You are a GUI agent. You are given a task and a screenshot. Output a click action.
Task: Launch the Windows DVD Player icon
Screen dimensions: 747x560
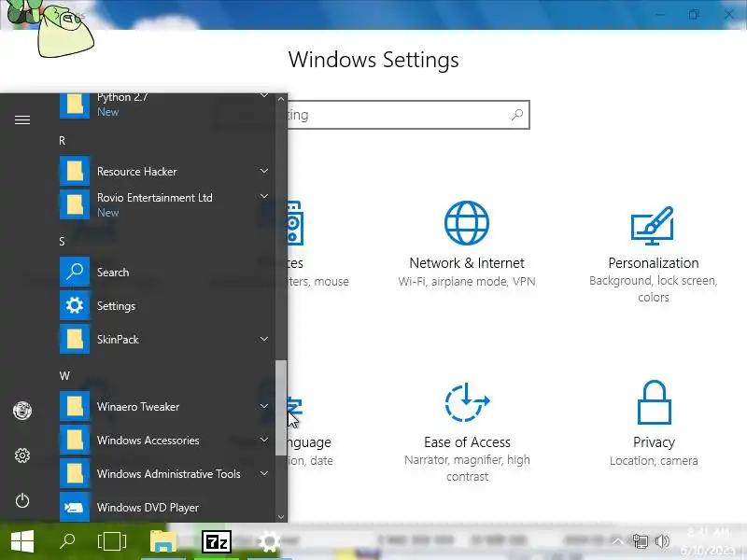(x=75, y=507)
